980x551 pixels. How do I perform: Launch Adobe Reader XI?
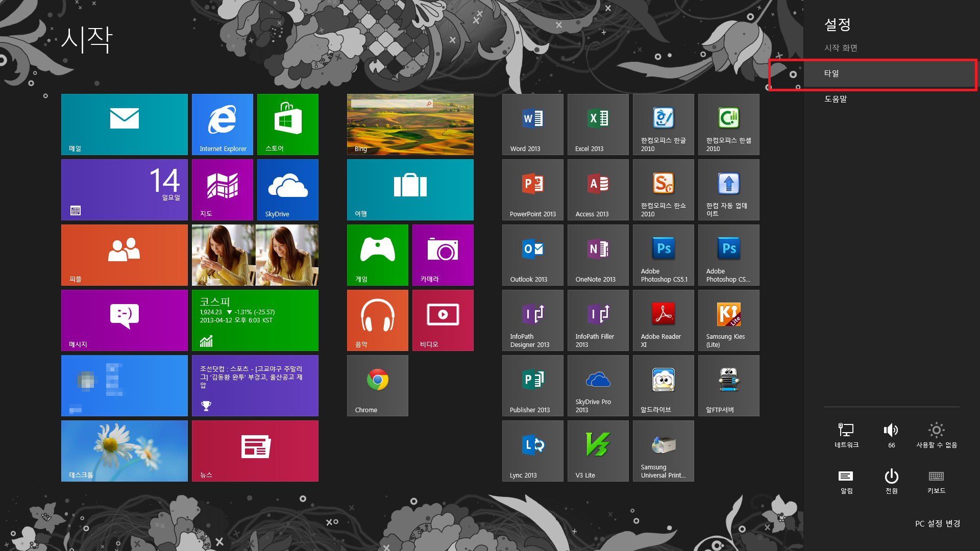pos(664,320)
